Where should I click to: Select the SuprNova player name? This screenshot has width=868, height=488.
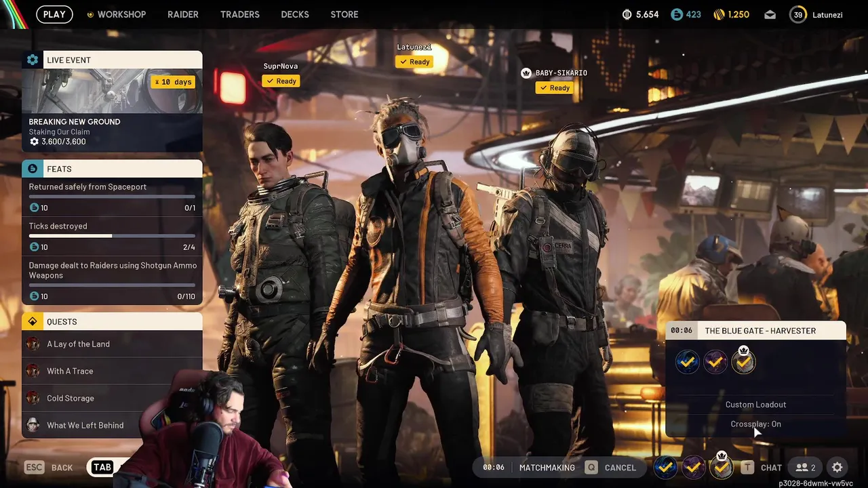coord(281,66)
